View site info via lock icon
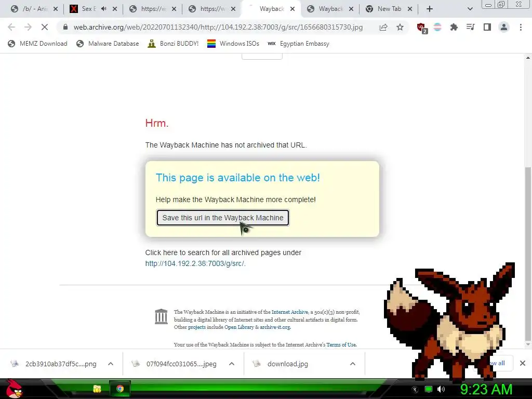 point(65,27)
